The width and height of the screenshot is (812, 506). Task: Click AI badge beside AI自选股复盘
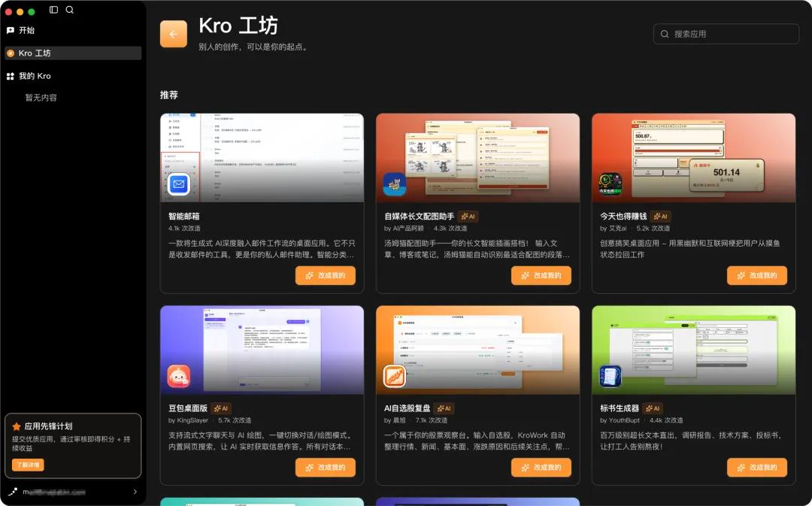(x=444, y=408)
